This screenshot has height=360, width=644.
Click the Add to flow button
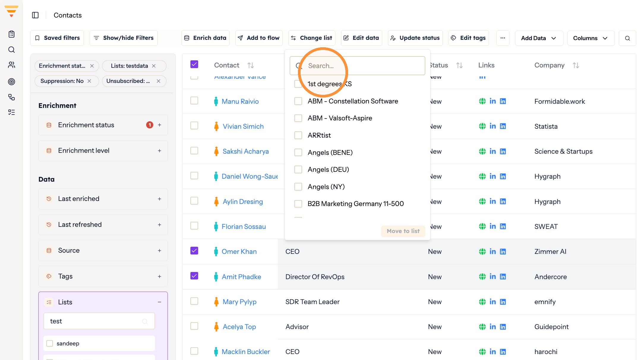(259, 38)
